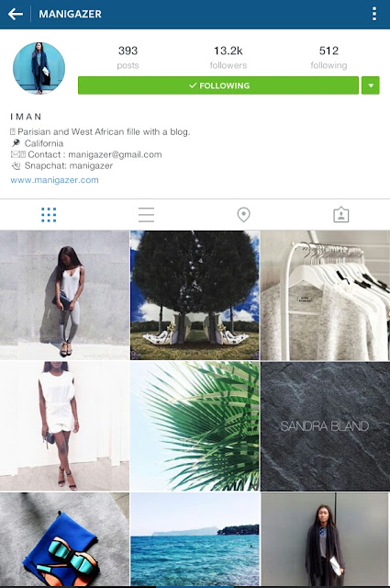
Task: Tap the circular profile picture
Action: point(39,68)
